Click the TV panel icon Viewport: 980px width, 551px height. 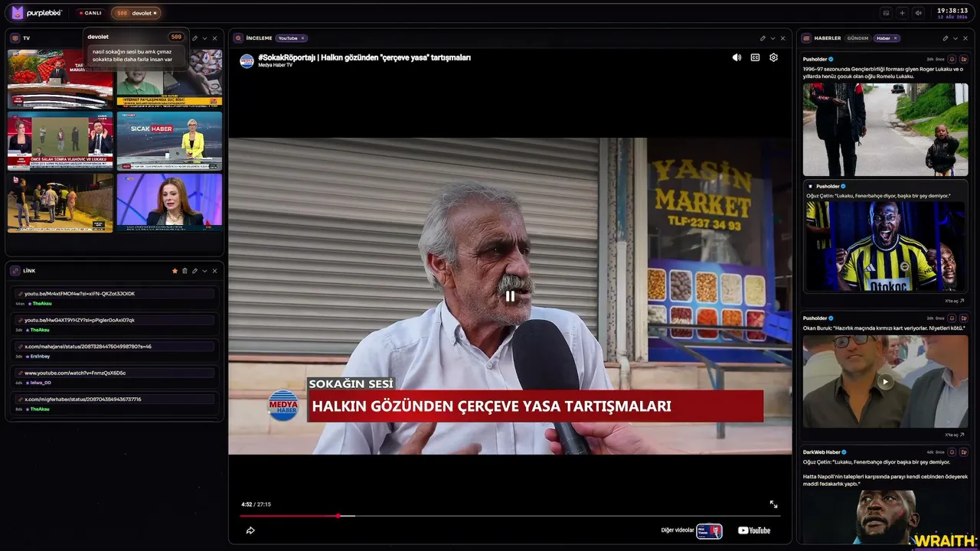[x=15, y=38]
